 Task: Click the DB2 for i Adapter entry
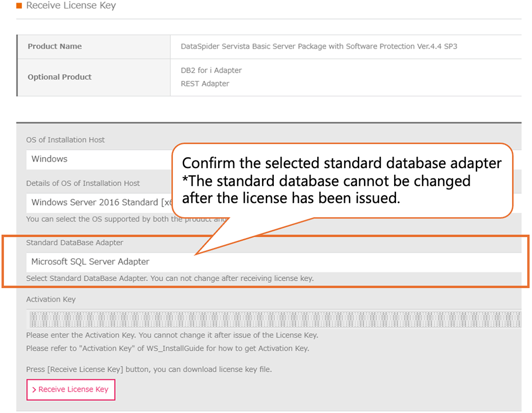(211, 70)
